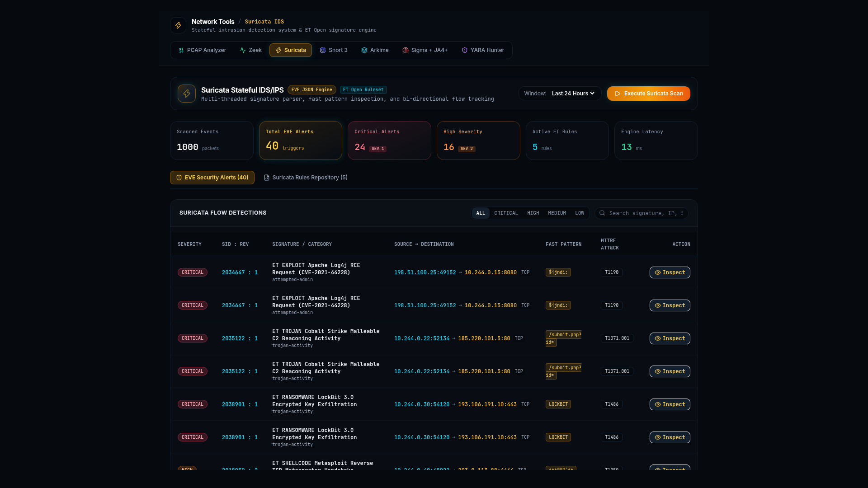Click the Snort 3 chip icon
Screen dimensions: 868x488
click(x=323, y=50)
